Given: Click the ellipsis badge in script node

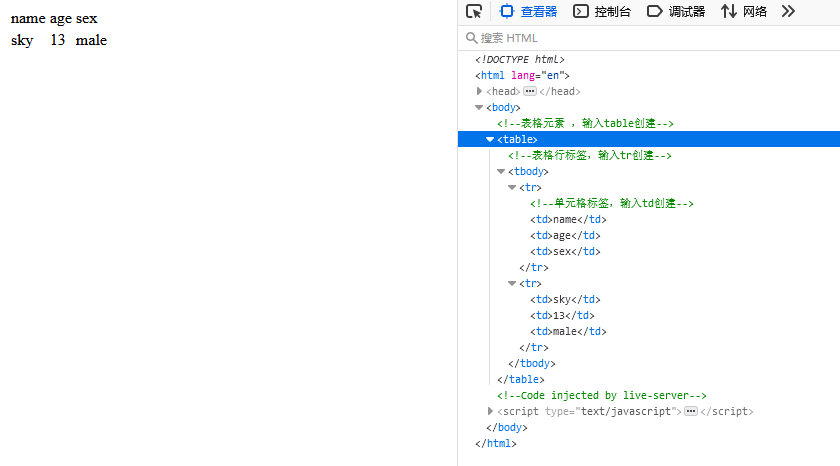Looking at the screenshot, I should [x=691, y=411].
